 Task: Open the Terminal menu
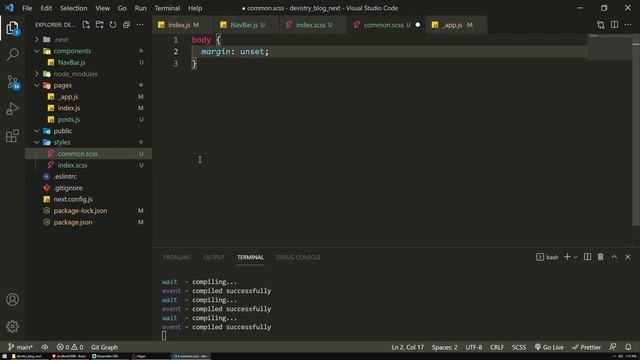coord(167,8)
